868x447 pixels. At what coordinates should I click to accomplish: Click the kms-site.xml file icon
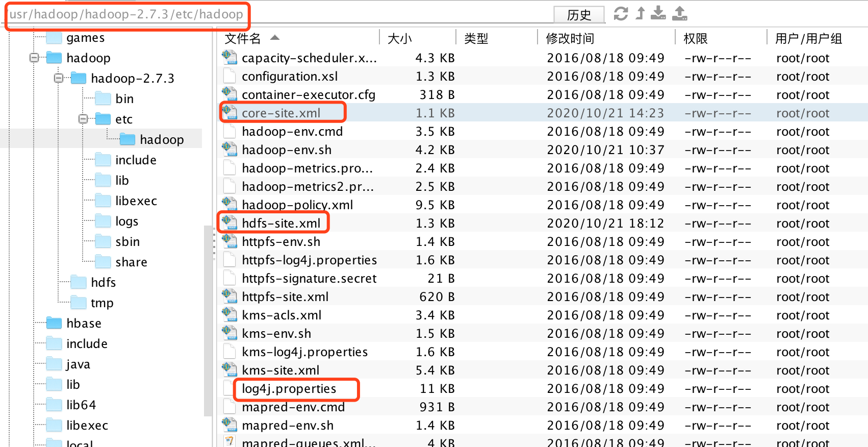click(x=229, y=369)
